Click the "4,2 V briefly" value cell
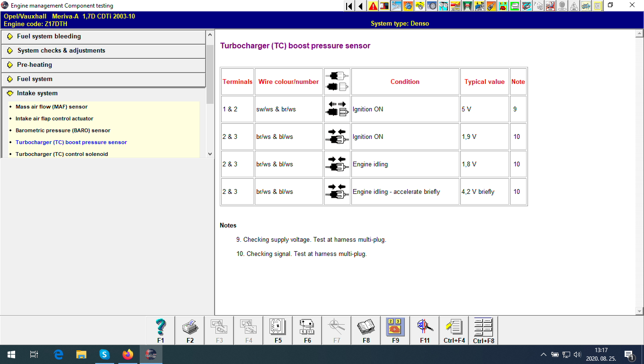The height and width of the screenshot is (364, 644). [x=484, y=191]
